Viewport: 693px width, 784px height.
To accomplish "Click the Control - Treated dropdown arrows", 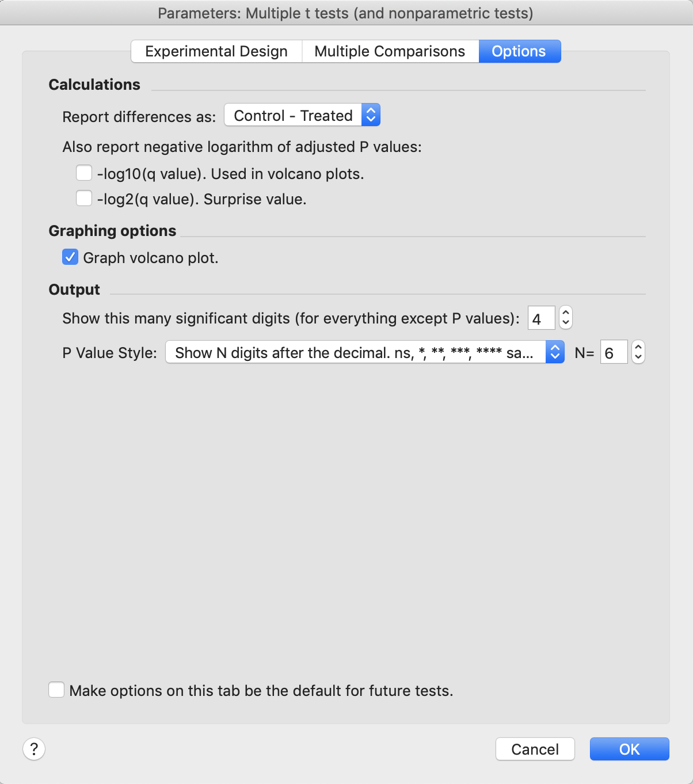I will click(371, 115).
